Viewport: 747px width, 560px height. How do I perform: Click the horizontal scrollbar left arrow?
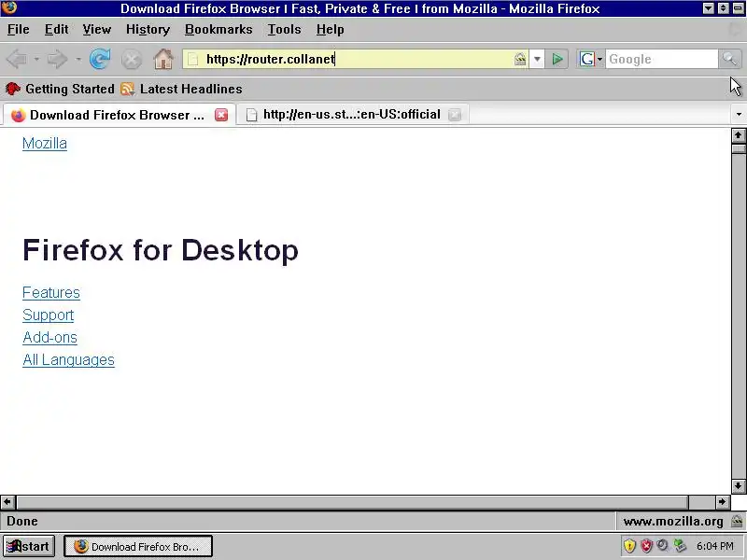click(7, 501)
